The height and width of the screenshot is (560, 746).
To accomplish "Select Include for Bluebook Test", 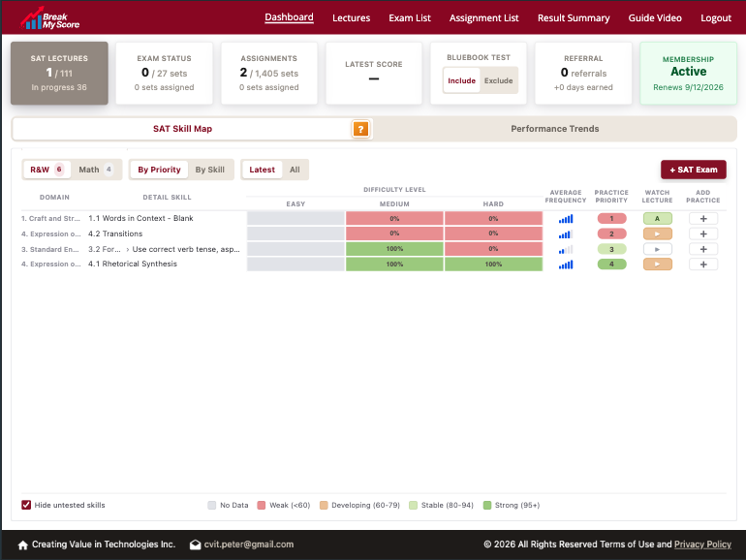I will [x=461, y=80].
